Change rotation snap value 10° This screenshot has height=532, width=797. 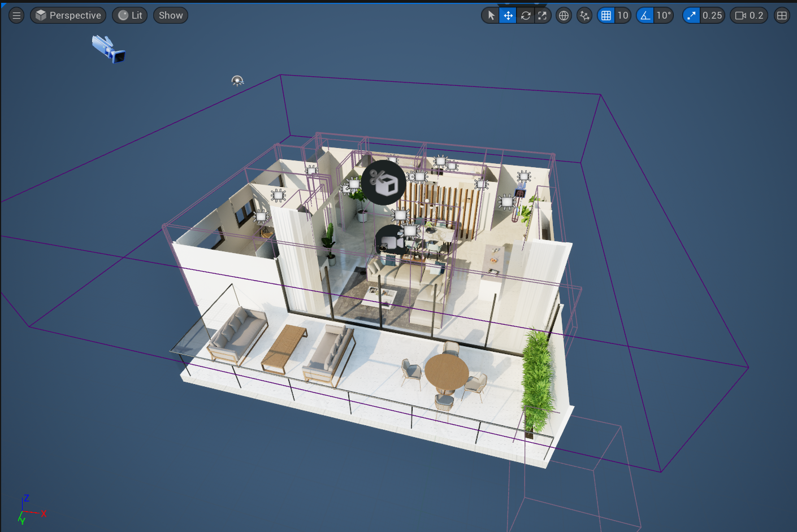click(664, 15)
